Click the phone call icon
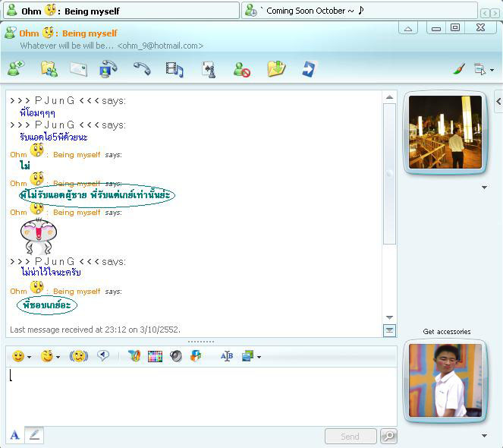Viewport: 503px width, 448px height. click(x=142, y=69)
